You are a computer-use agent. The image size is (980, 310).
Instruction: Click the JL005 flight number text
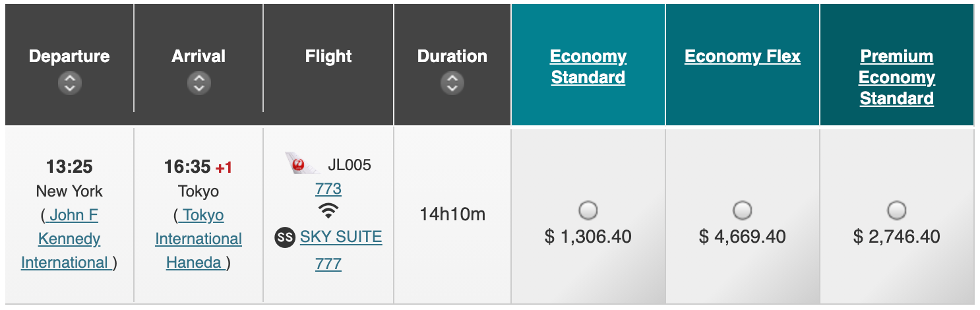pyautogui.click(x=350, y=165)
